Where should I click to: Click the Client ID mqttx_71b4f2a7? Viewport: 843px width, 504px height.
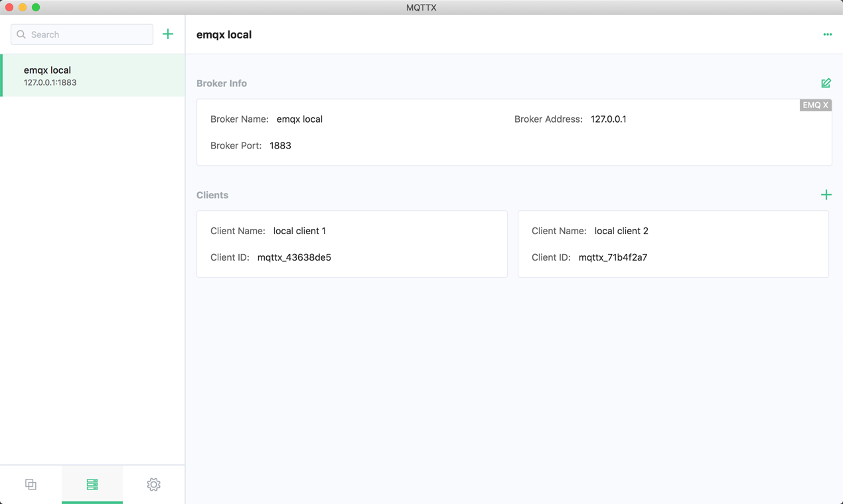coord(613,257)
